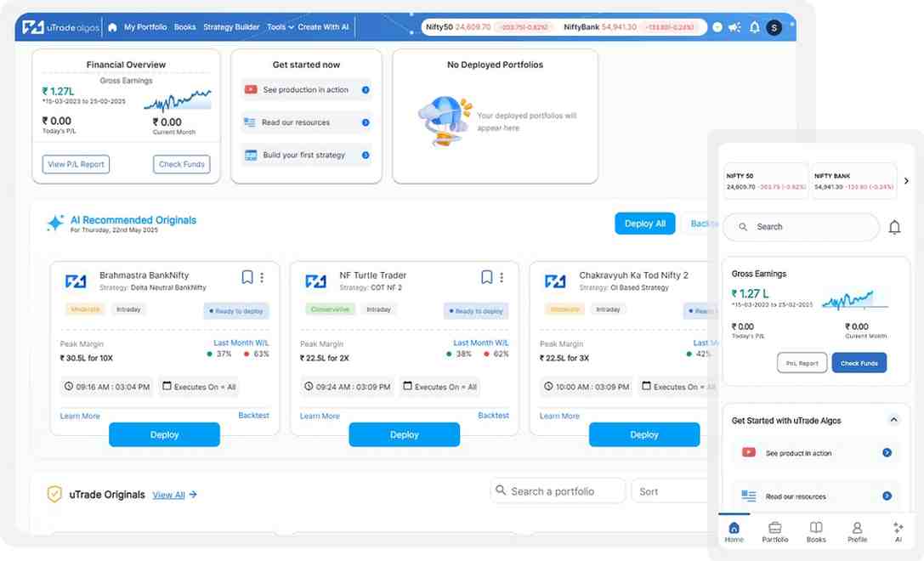The height and width of the screenshot is (561, 924).
Task: Open Read our resources arrow in desktop card
Action: click(x=366, y=122)
